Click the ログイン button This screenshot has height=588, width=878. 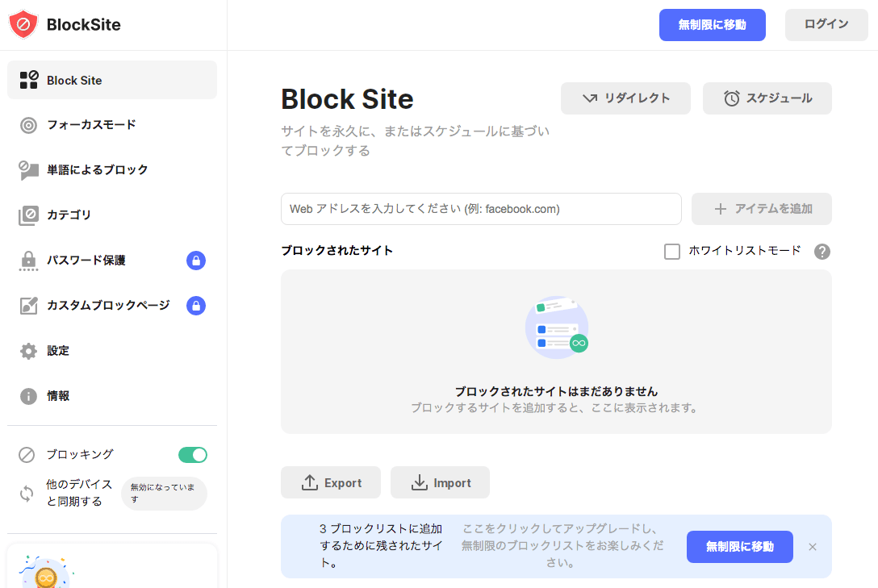[826, 25]
